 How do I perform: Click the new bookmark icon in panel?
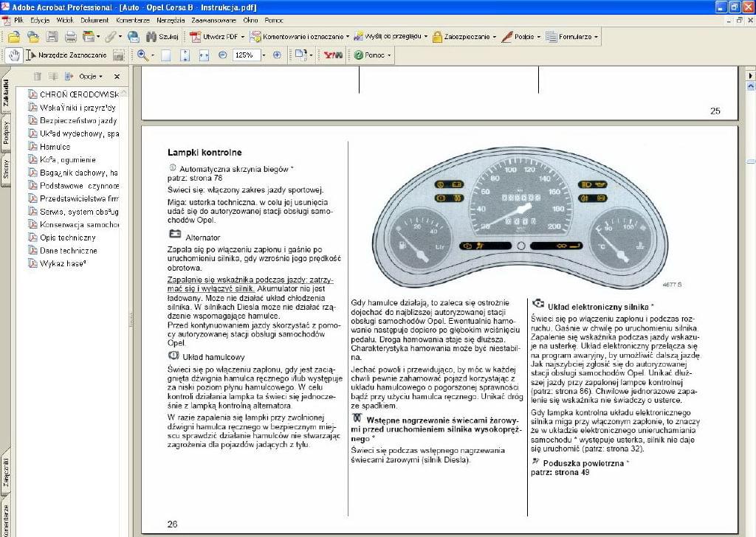[x=53, y=76]
